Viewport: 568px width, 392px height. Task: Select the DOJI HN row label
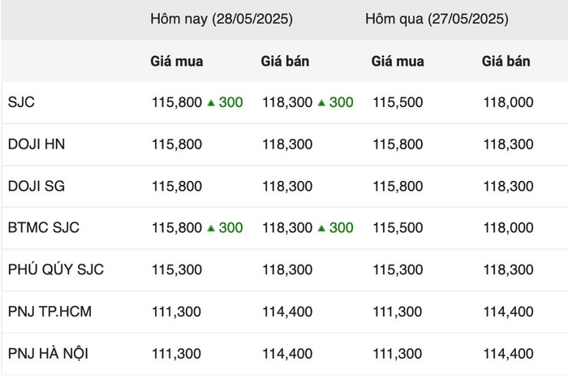(37, 144)
